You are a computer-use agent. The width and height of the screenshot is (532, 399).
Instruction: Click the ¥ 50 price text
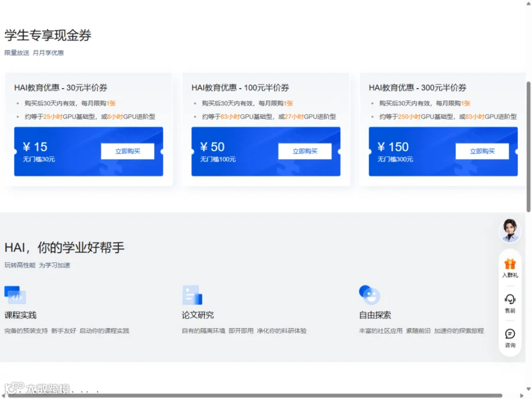[x=212, y=147]
